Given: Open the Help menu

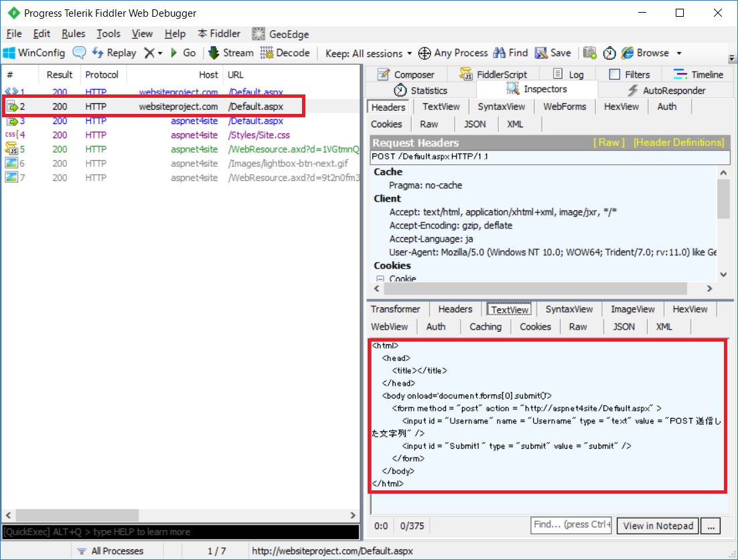Looking at the screenshot, I should click(175, 34).
